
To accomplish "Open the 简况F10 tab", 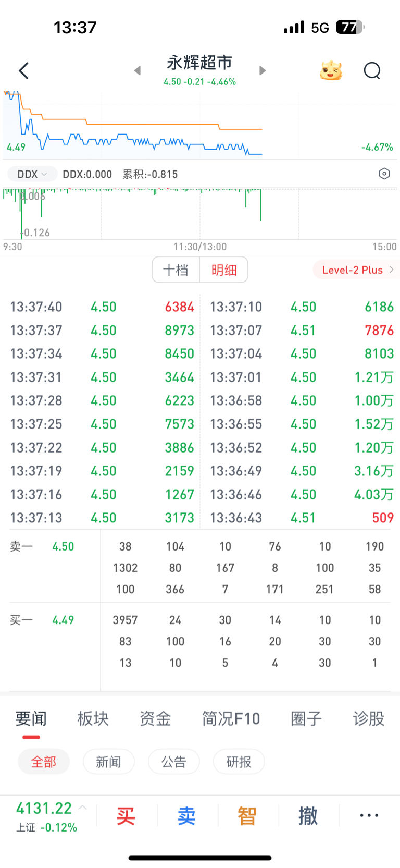I will pos(231,719).
